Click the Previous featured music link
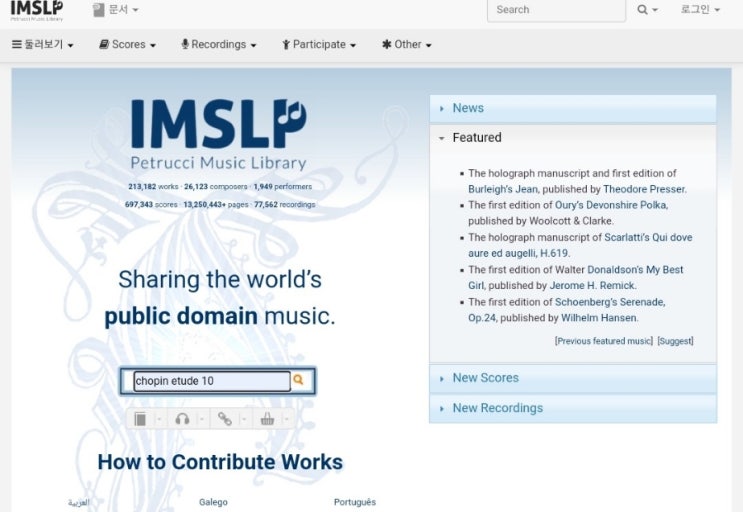The image size is (743, 512). [603, 341]
